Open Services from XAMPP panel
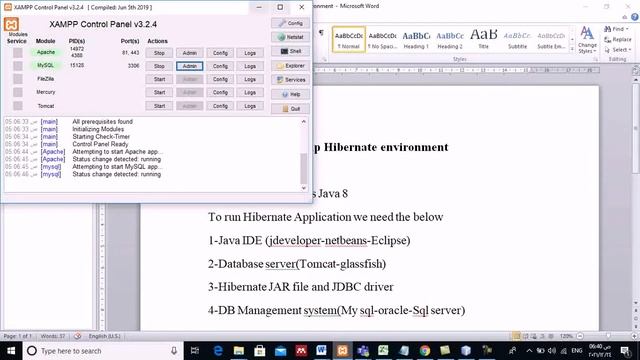Viewport: 640px width, 360px height. (290, 80)
